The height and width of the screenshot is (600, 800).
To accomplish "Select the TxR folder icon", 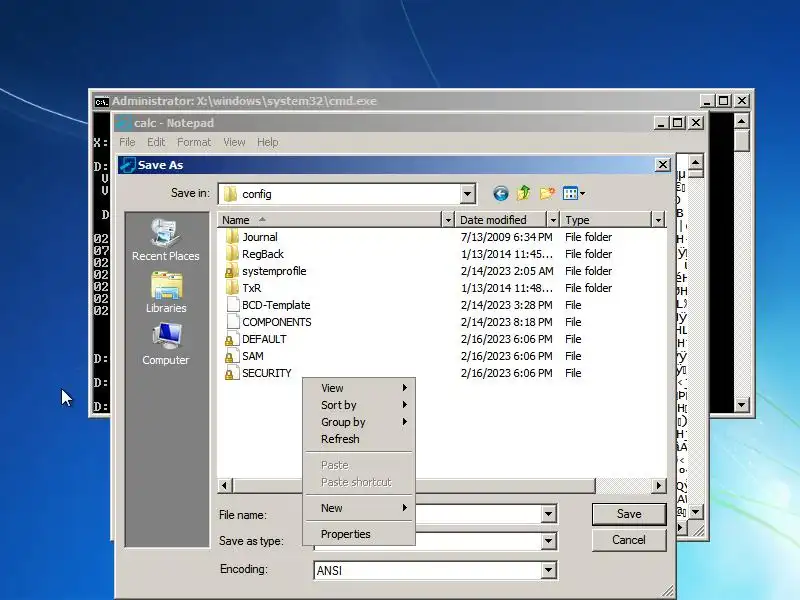I will click(232, 288).
